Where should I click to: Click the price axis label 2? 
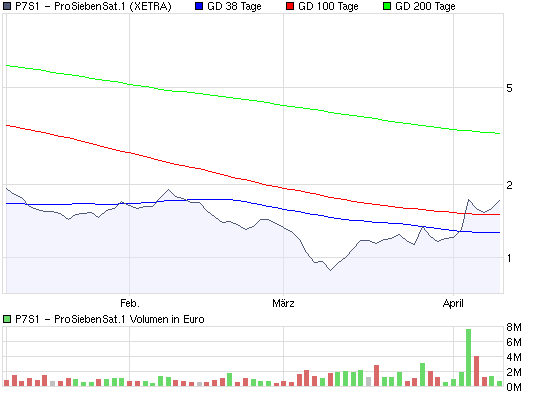pyautogui.click(x=509, y=185)
